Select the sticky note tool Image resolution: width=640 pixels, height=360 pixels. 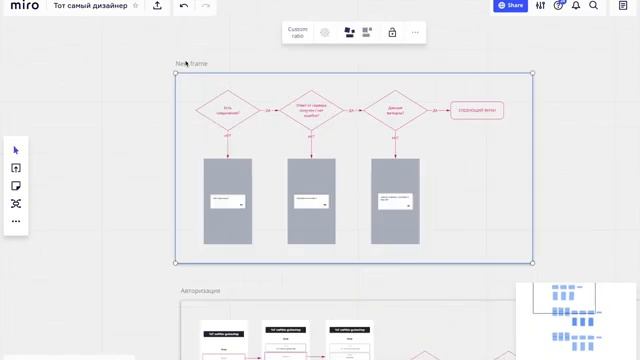16,186
